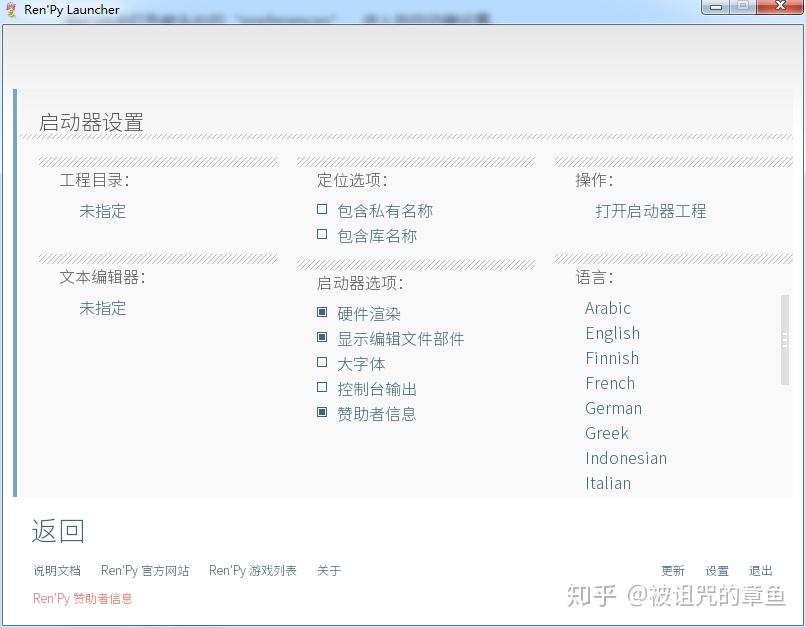
Task: Click 退出 to quit the launcher
Action: click(760, 570)
